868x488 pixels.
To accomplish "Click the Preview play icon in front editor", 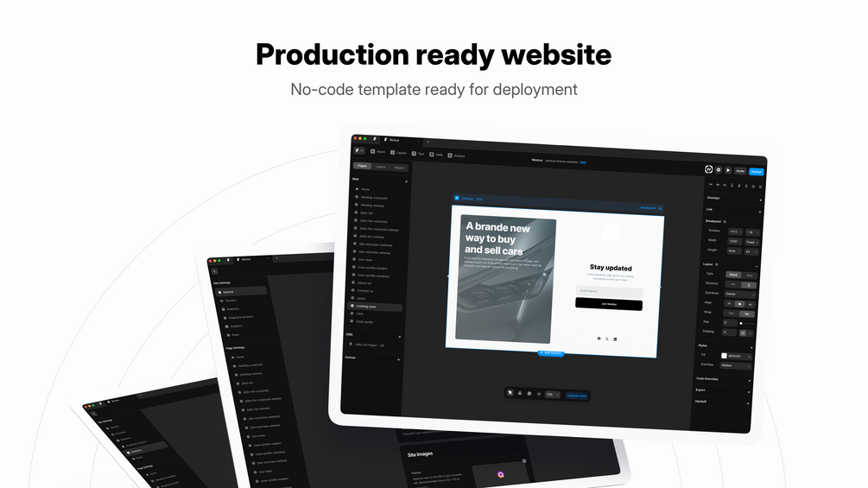I will pyautogui.click(x=728, y=170).
